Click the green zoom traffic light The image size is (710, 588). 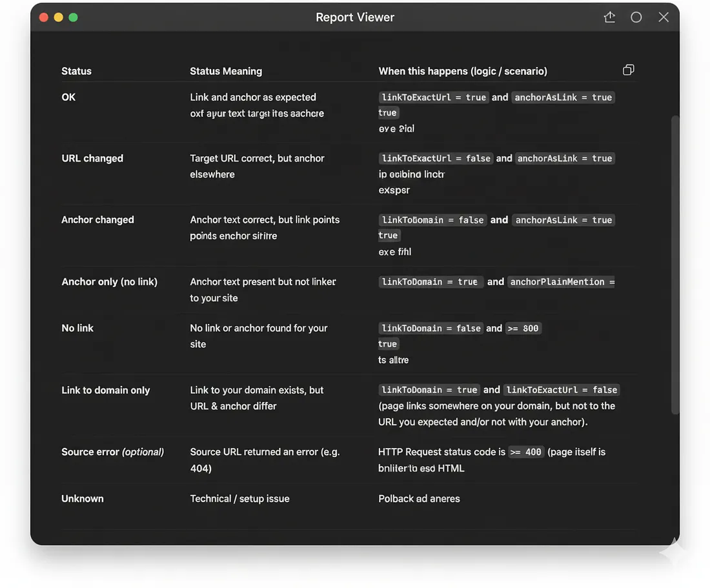point(73,17)
